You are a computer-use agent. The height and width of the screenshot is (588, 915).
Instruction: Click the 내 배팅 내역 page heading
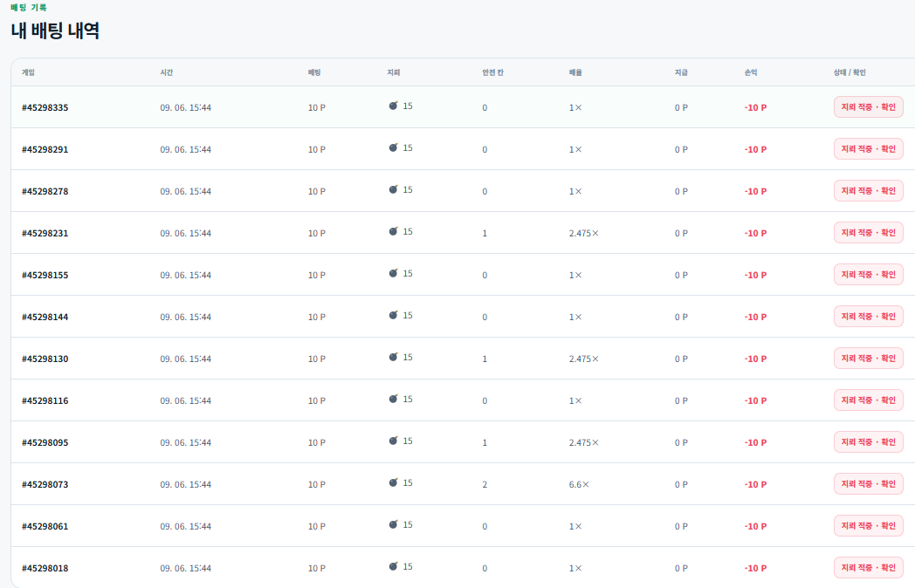pos(55,31)
